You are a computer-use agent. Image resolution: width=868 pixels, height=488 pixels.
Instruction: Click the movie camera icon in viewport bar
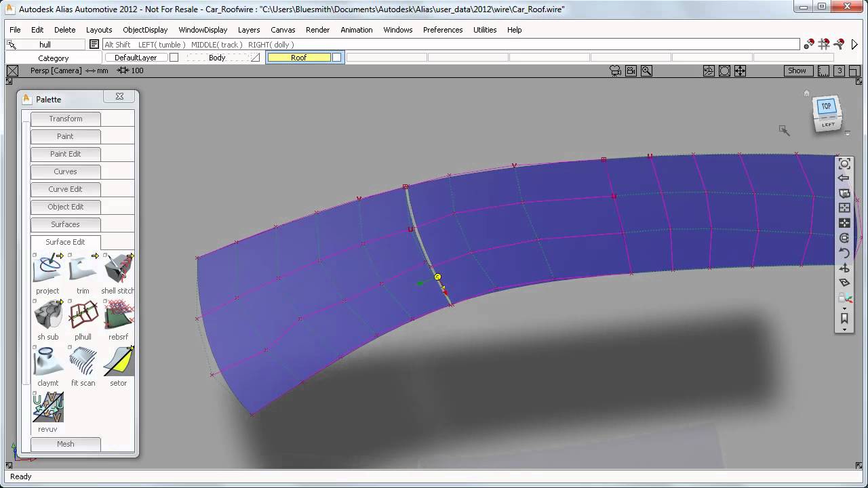coord(616,70)
